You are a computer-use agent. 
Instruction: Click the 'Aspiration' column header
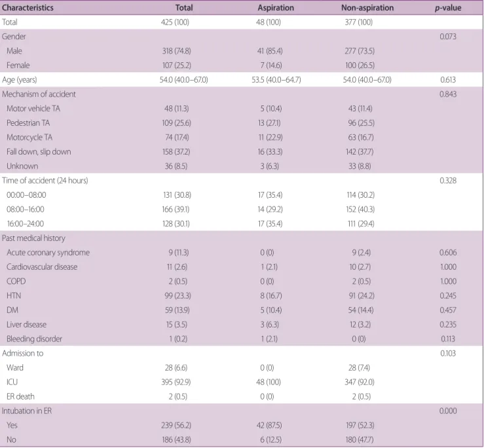point(276,8)
